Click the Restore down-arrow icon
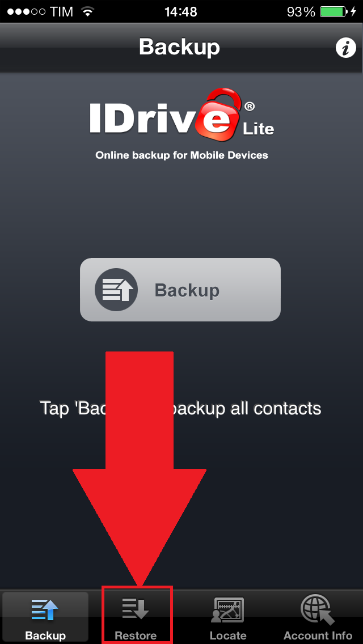This screenshot has width=363, height=644. pos(135,608)
